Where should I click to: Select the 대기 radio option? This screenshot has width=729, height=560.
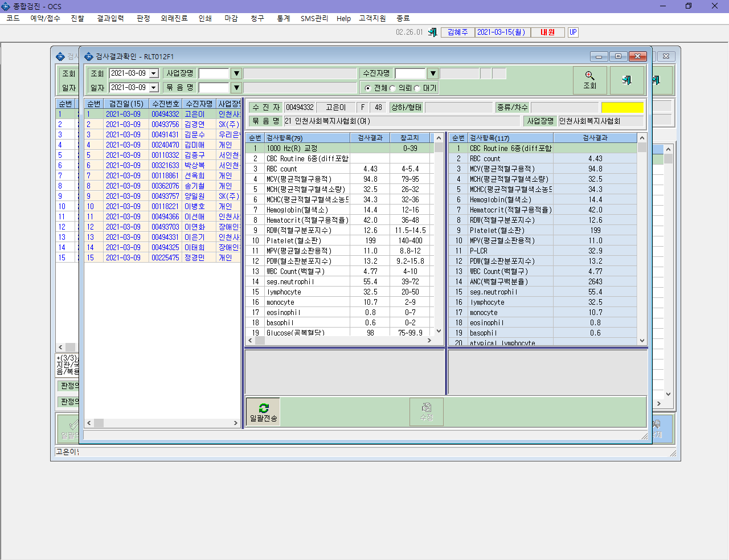(417, 88)
